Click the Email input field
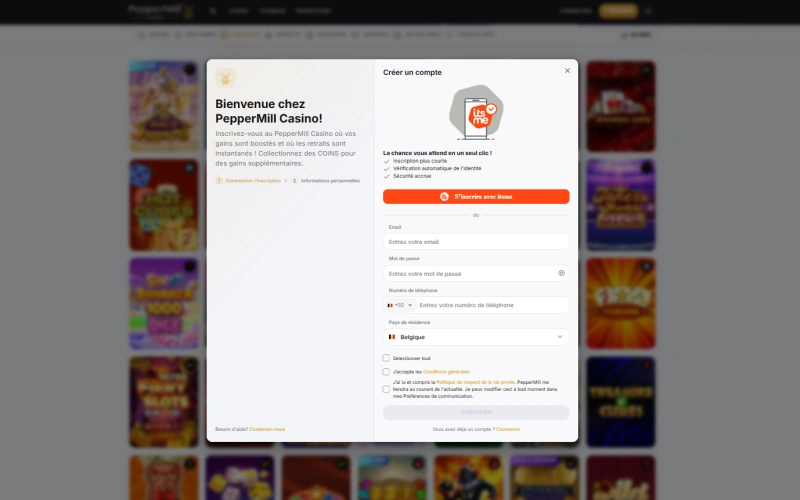800x500 pixels. [x=476, y=242]
